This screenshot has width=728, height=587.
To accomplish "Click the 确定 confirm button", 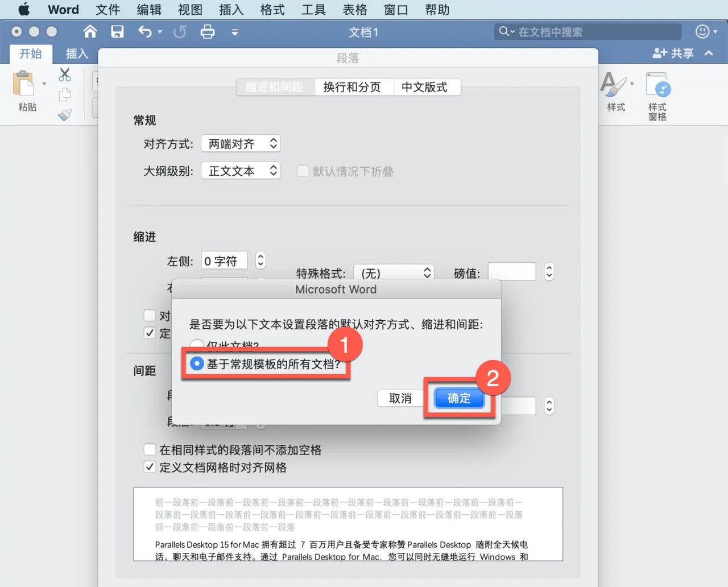I will point(458,398).
